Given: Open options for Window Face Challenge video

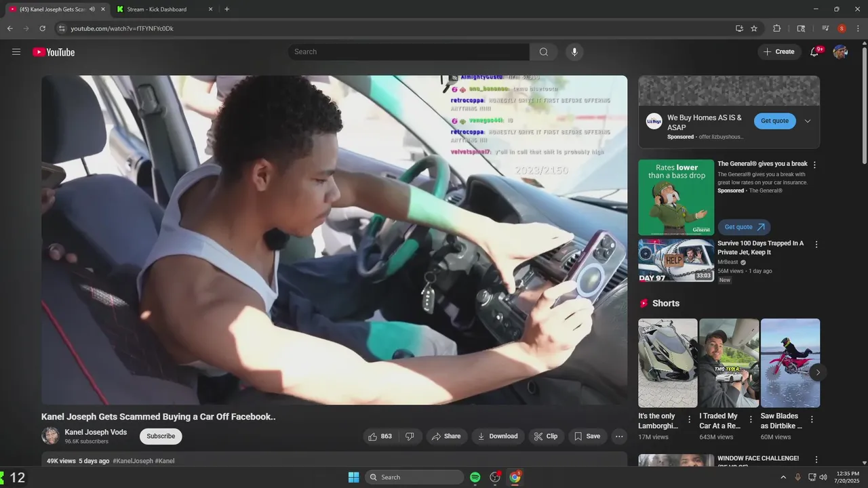Looking at the screenshot, I should [816, 460].
